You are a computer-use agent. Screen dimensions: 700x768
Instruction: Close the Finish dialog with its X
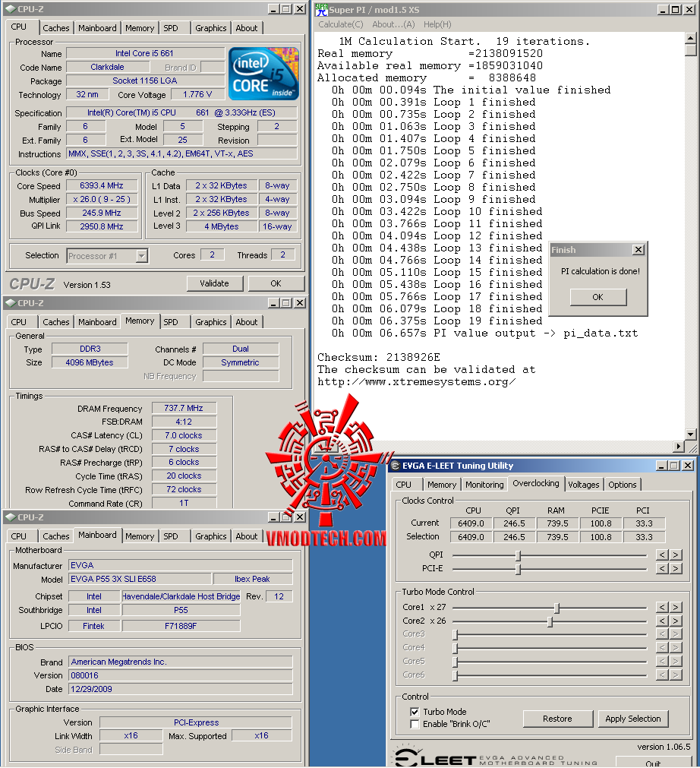pos(639,250)
